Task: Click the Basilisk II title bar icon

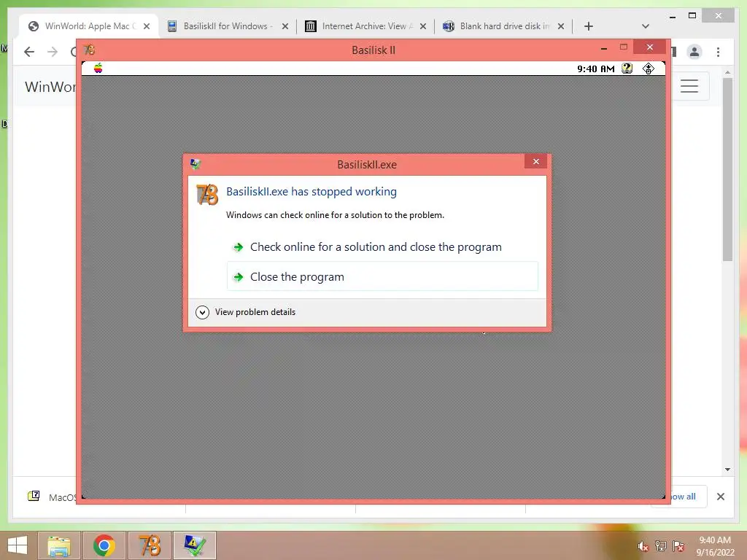Action: (89, 50)
